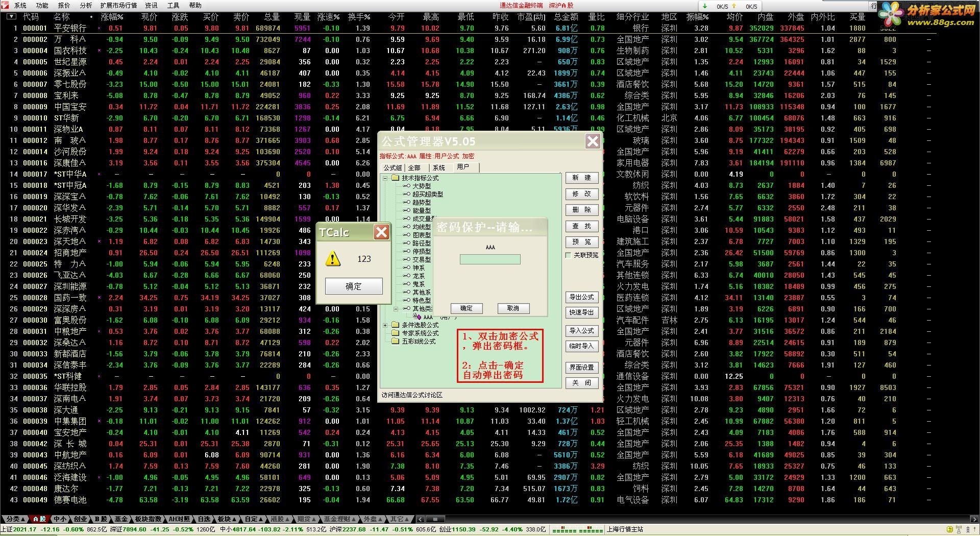Open the 自定▲ bottom tab menu
The width and height of the screenshot is (980, 536).
click(x=254, y=519)
